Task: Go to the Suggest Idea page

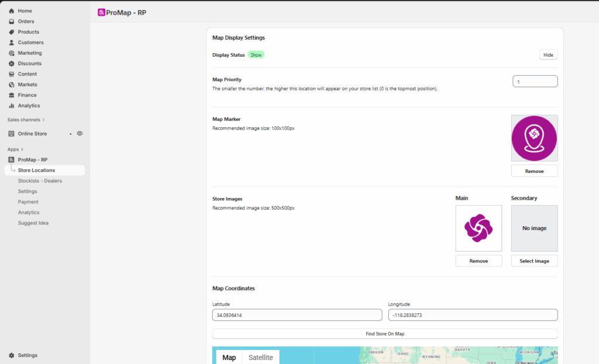Action: point(33,223)
